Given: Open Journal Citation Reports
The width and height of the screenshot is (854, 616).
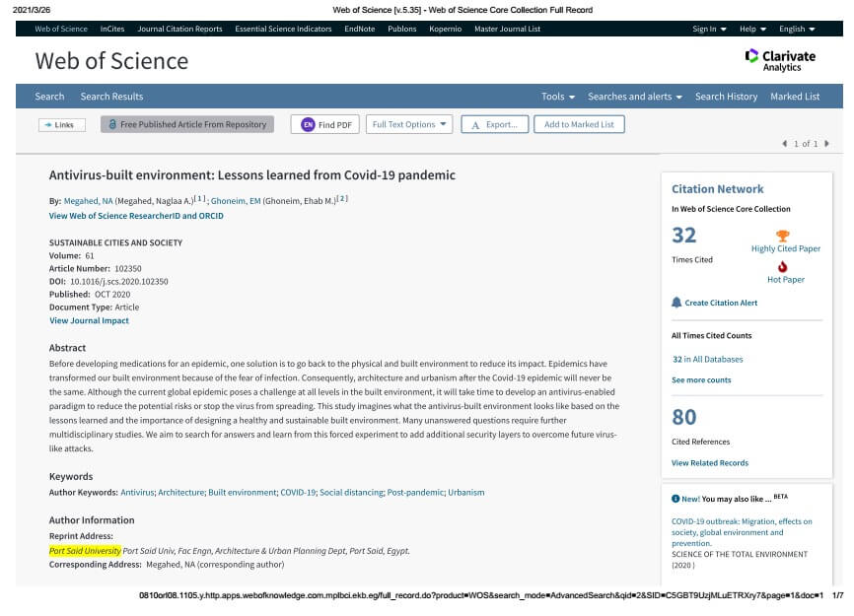Looking at the screenshot, I should tap(179, 29).
